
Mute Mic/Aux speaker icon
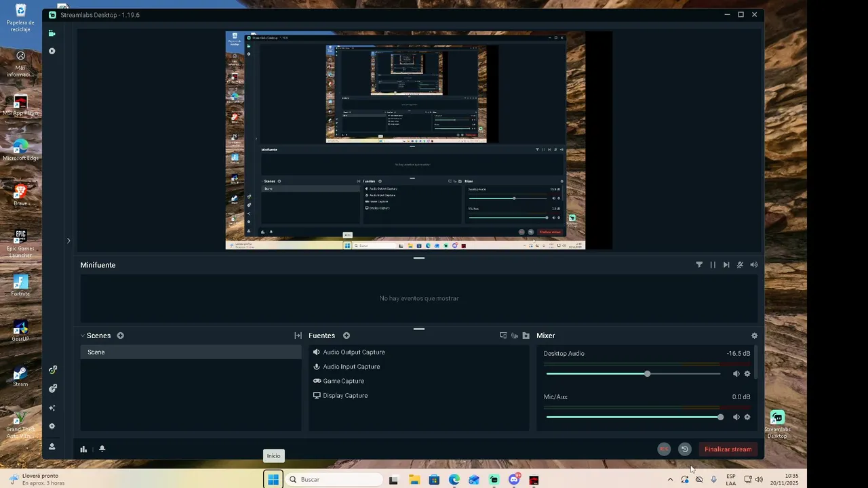pyautogui.click(x=736, y=417)
